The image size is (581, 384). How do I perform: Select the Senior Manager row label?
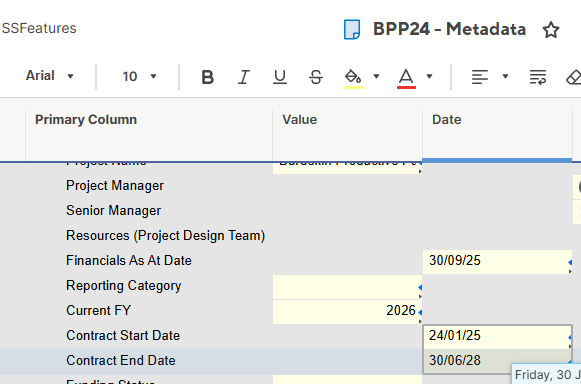113,211
